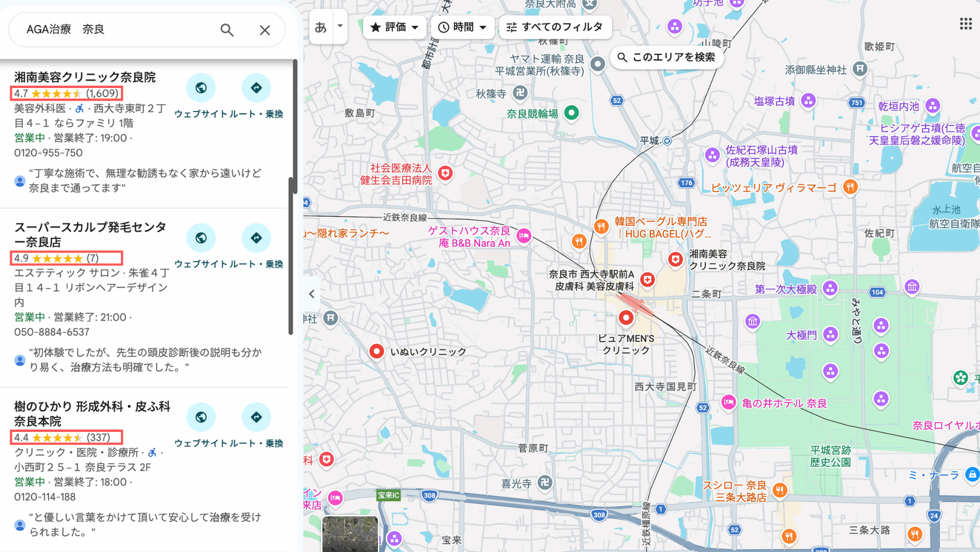Image resolution: width=980 pixels, height=552 pixels.
Task: Click the 社会医療法人健生会吉田病院 hospital marker
Action: point(445,173)
